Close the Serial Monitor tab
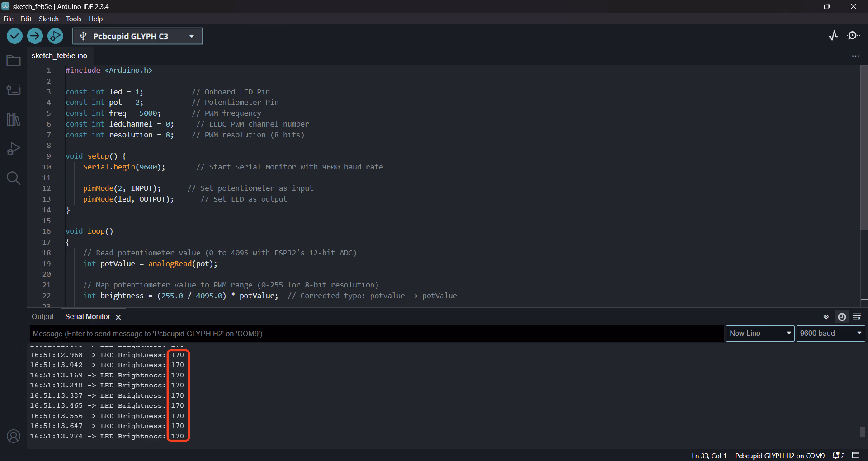Screen dimensions: 868x461 [118, 317]
